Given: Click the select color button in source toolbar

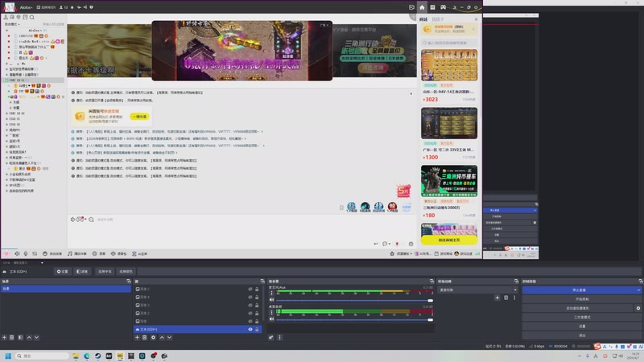Looking at the screenshot, I should click(x=126, y=271).
